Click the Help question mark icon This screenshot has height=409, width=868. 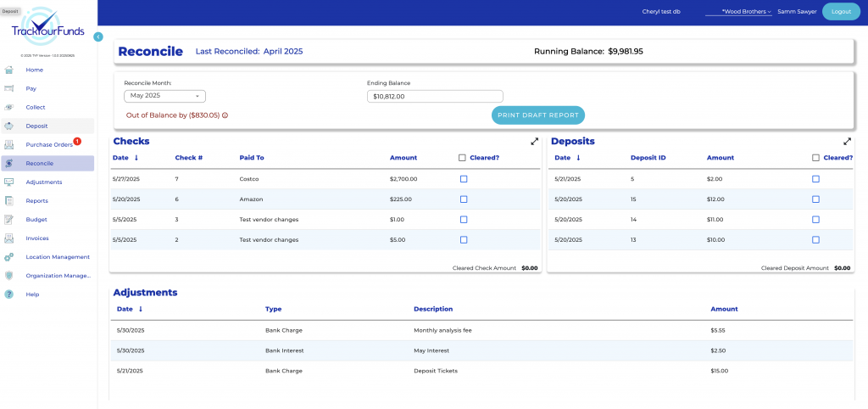(9, 294)
